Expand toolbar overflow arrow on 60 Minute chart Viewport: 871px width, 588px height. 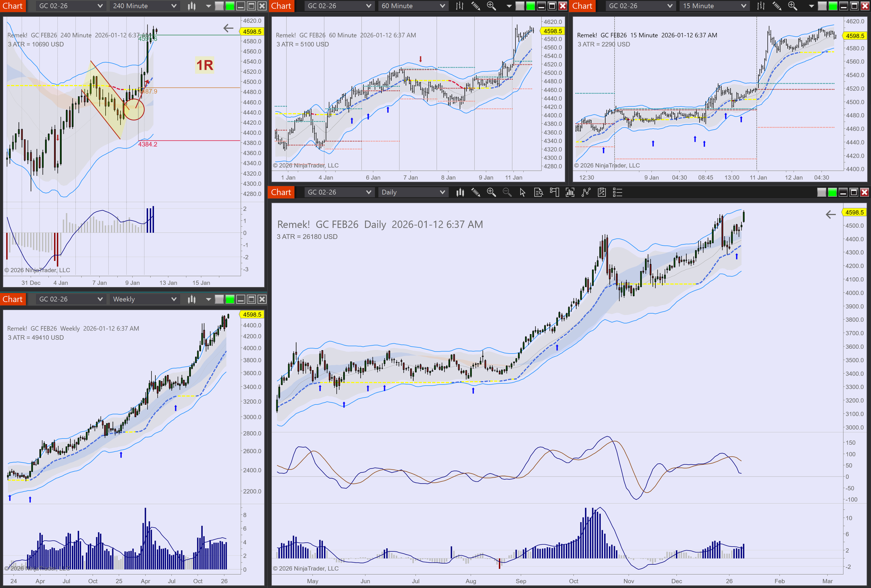[509, 6]
